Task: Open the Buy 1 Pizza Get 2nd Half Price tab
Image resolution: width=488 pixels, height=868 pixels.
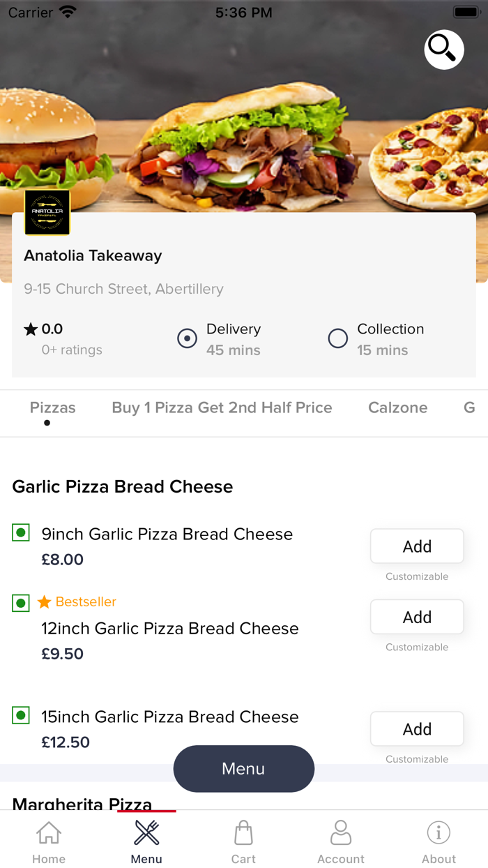Action: 222,407
